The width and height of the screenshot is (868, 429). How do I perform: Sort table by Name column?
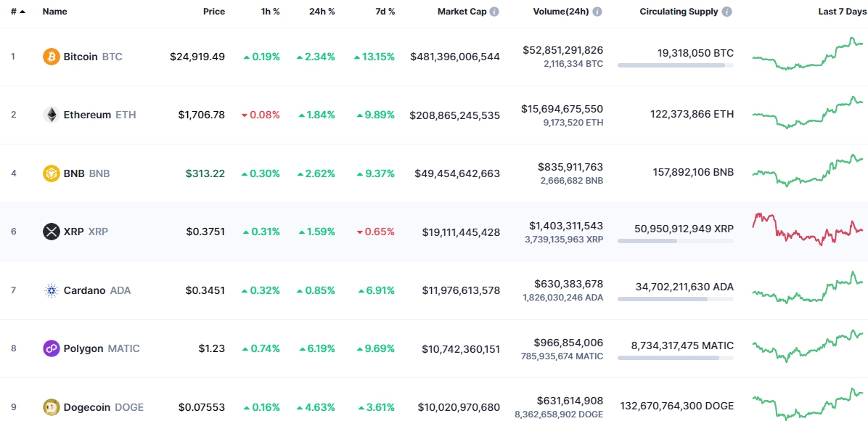(55, 12)
